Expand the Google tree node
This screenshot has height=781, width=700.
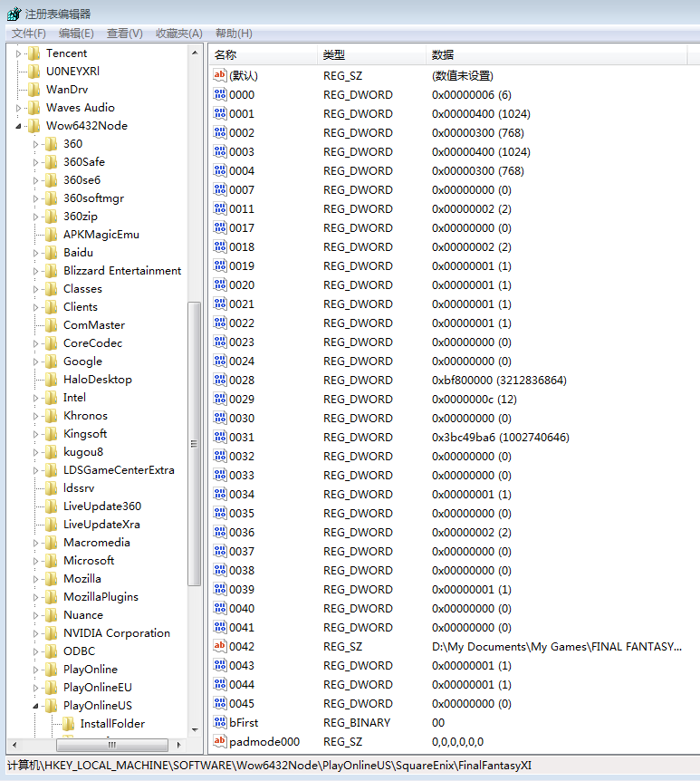tap(35, 362)
